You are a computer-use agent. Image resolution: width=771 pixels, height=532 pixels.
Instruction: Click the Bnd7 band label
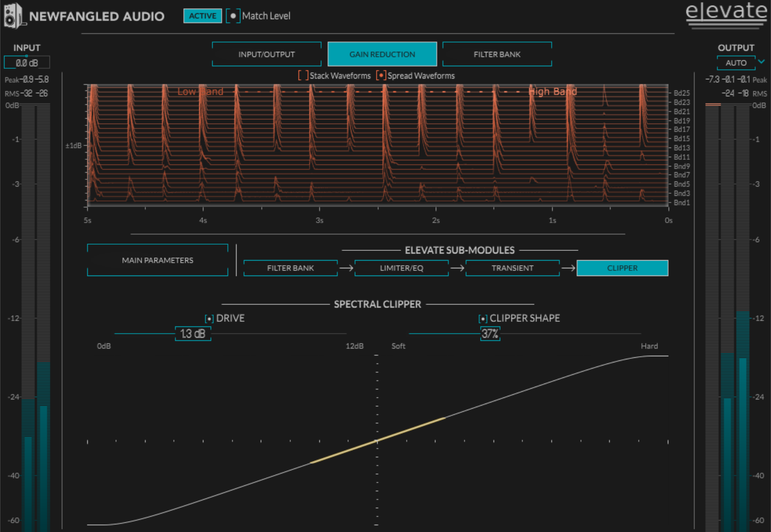(682, 175)
